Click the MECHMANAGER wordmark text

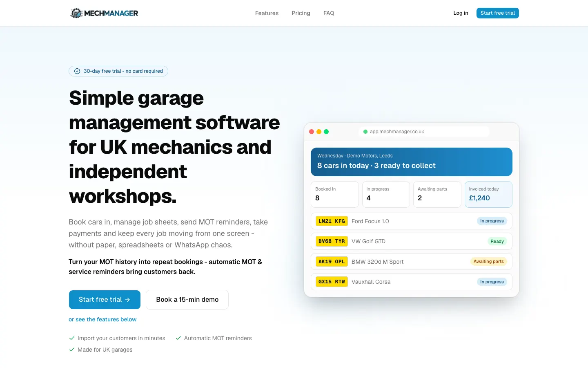click(111, 13)
